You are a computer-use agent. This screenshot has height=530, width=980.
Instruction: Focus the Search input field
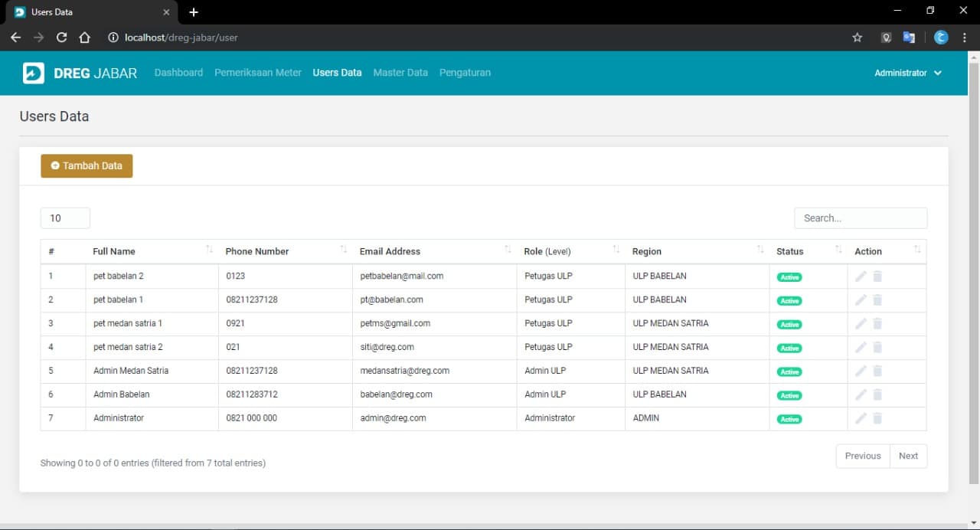[x=861, y=218]
